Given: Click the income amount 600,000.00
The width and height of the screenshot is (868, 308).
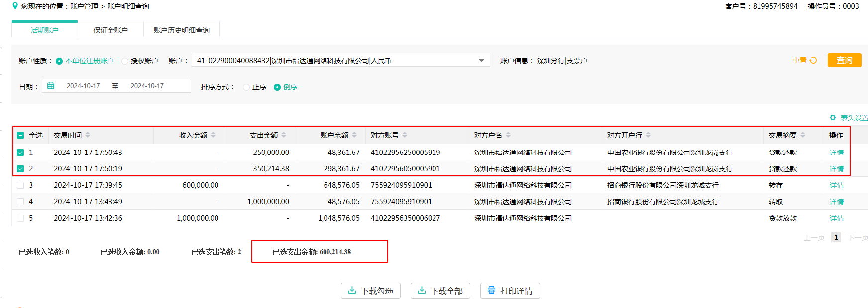Looking at the screenshot, I should (200, 185).
